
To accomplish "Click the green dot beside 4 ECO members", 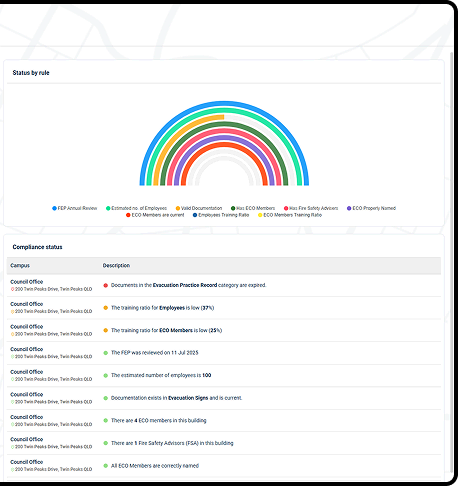I will [106, 421].
